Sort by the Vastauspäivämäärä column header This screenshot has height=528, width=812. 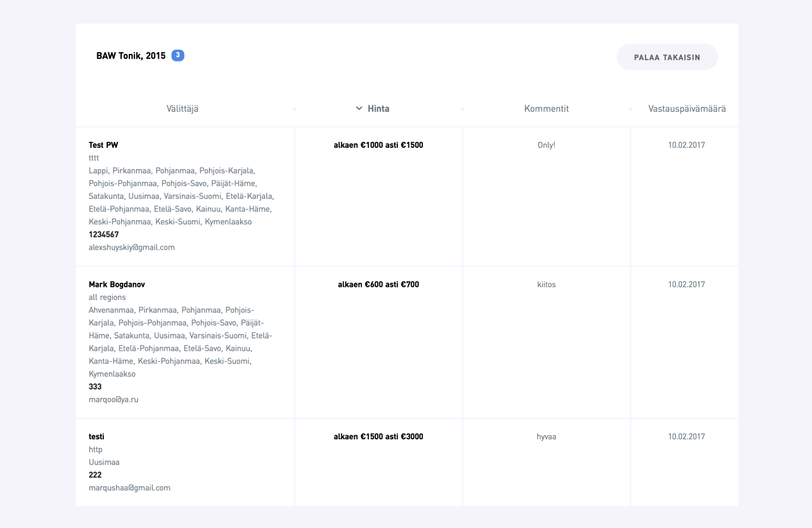[x=687, y=109]
